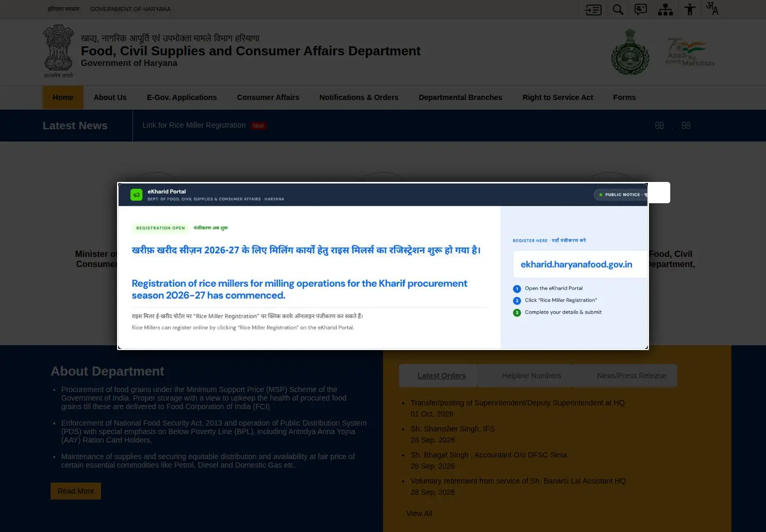
Task: Open the sitemap hierarchy icon
Action: pyautogui.click(x=665, y=10)
